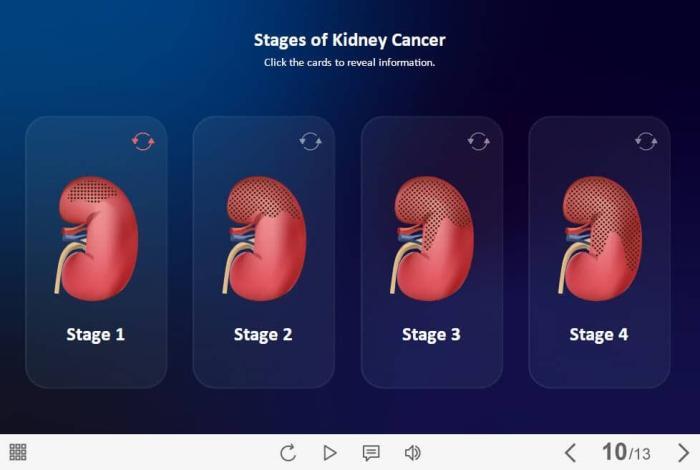
Task: Replay the slide with the reload icon
Action: [288, 453]
